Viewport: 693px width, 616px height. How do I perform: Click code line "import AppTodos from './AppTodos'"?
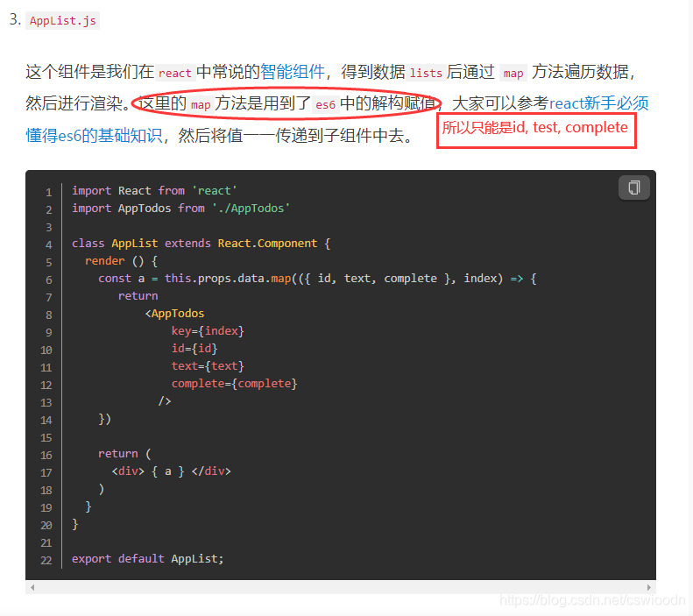pyautogui.click(x=180, y=209)
